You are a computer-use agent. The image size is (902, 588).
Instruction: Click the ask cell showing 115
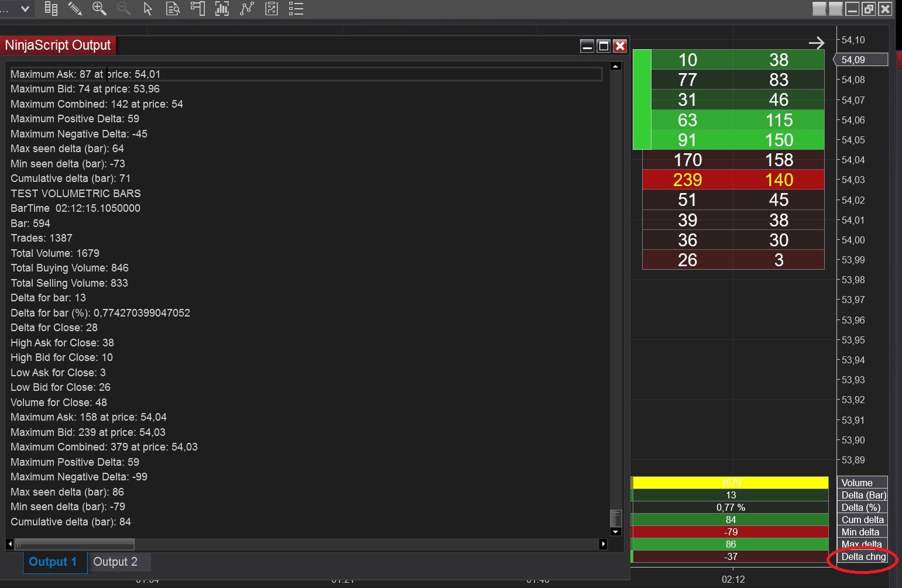point(779,121)
